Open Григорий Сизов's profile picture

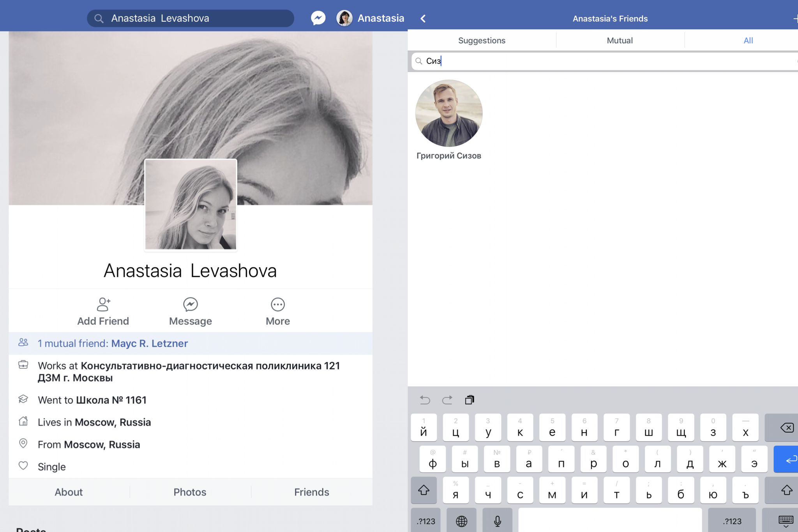tap(448, 113)
